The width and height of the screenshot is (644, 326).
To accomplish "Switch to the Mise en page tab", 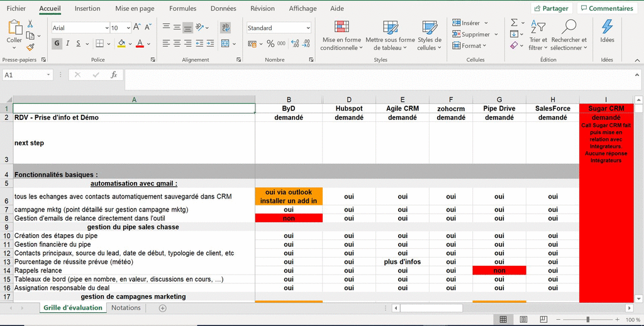I will point(135,8).
